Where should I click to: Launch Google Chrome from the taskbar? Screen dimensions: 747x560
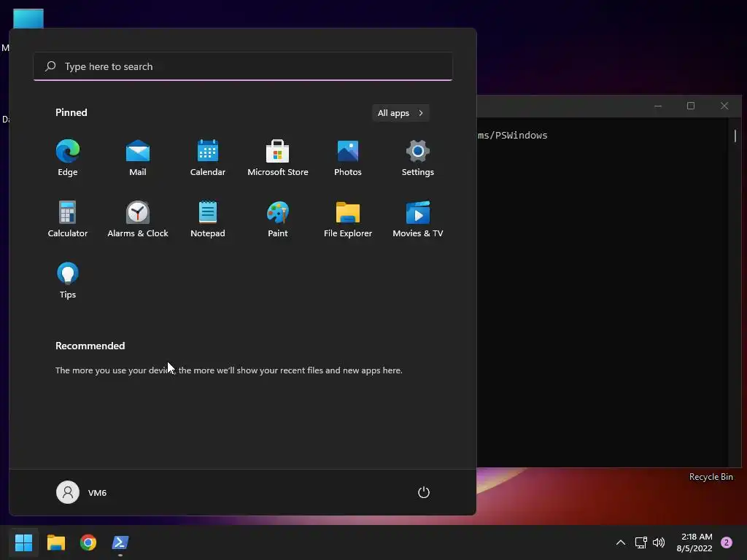click(x=88, y=542)
